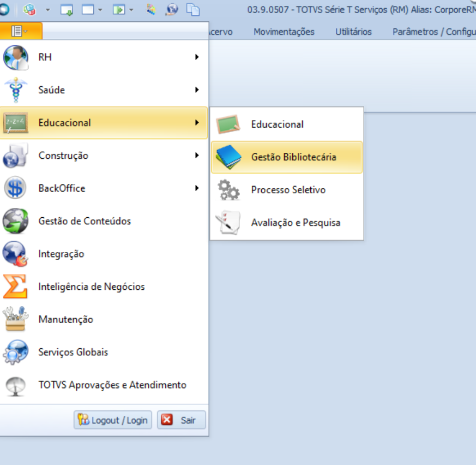Click the TOTVS Aprovações satellite dish icon
476x465 pixels.
pos(16,386)
